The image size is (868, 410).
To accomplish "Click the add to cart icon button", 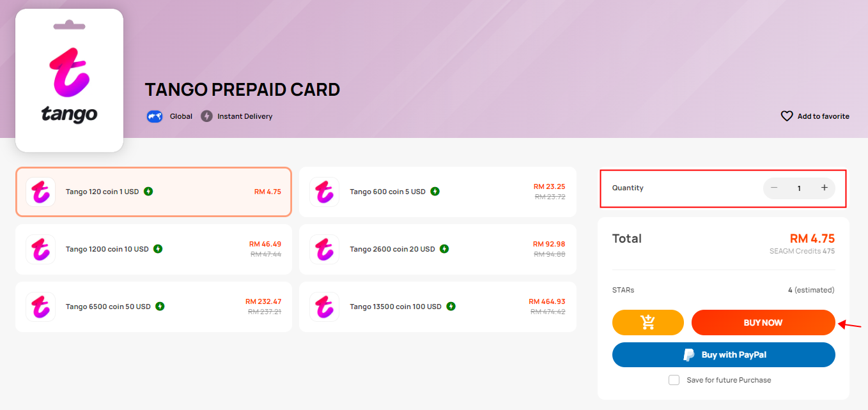I will click(x=647, y=323).
